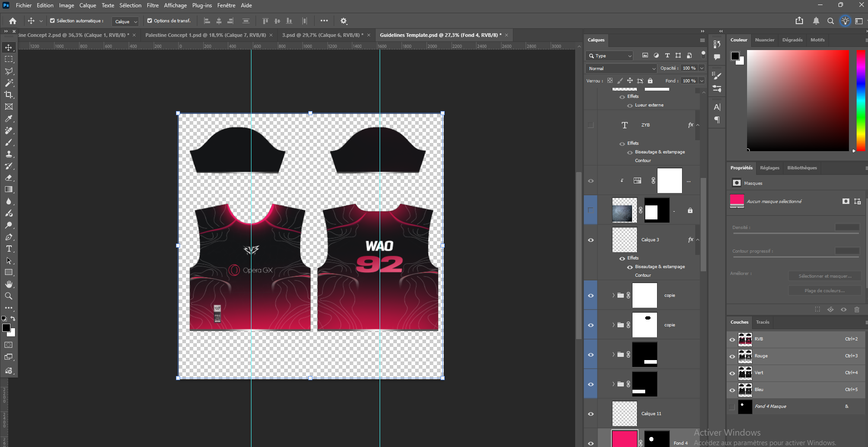The image size is (868, 447).
Task: Select the Eraser tool
Action: tap(9, 178)
